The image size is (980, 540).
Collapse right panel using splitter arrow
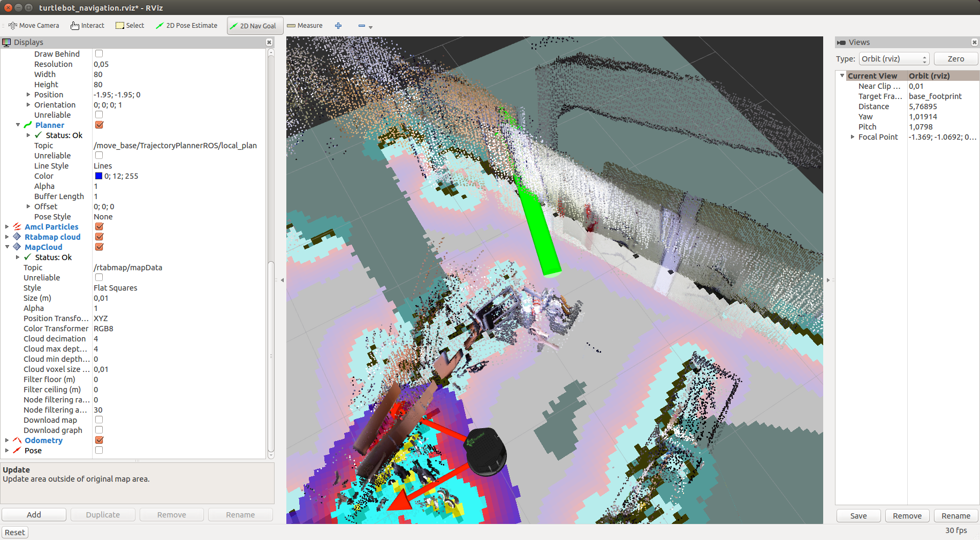(828, 280)
